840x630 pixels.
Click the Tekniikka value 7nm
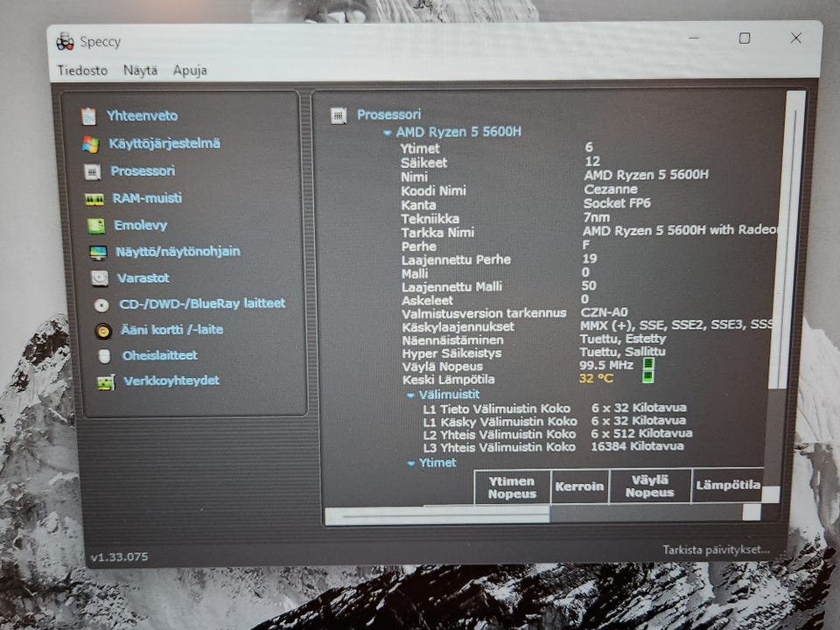[596, 217]
